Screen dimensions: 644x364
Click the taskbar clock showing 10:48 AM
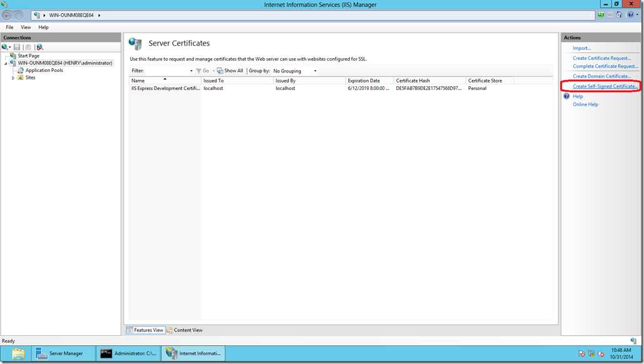(x=621, y=353)
